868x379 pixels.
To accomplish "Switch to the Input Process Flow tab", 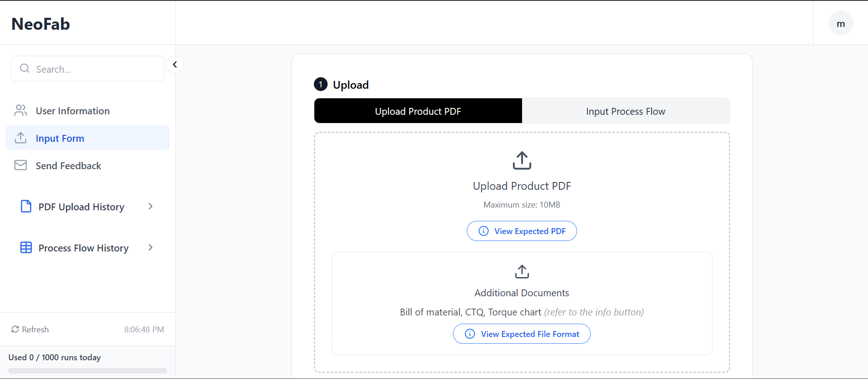I will pyautogui.click(x=625, y=111).
